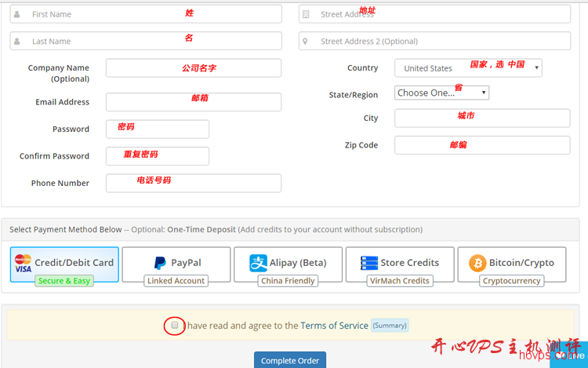Select the Bitcoin/Crypto payment option
Screen dimensions: 588x368
tap(511, 264)
